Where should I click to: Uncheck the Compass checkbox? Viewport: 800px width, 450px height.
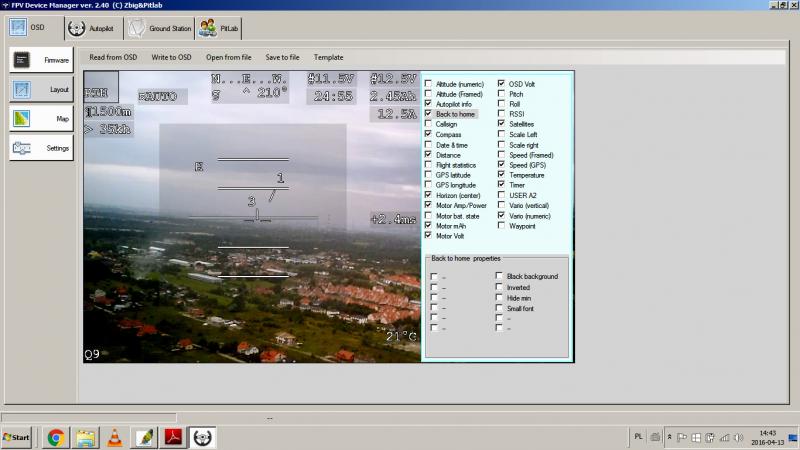pyautogui.click(x=429, y=135)
